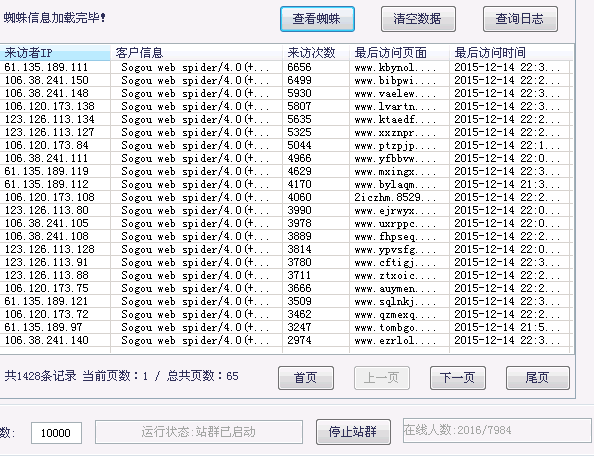This screenshot has width=594, height=457.
Task: Select row with IP 106.38.241.140
Action: click(x=285, y=340)
